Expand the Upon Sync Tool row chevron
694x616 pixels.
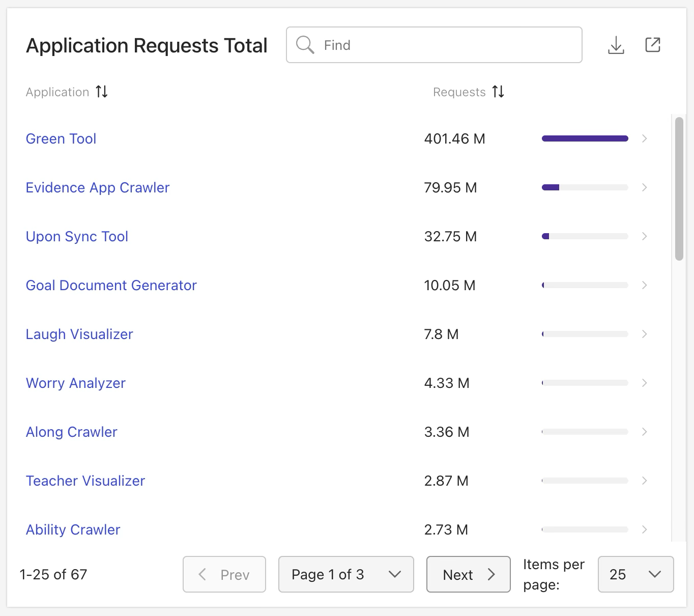(x=644, y=236)
